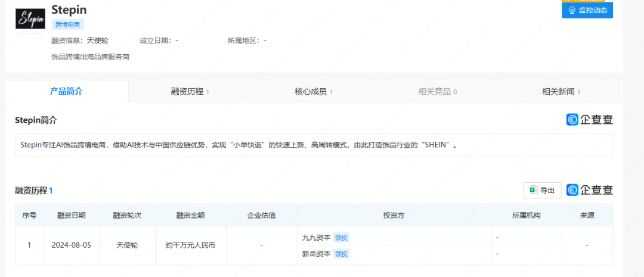This screenshot has width=644, height=277.
Task: Select the Stepin company title
Action: (69, 10)
